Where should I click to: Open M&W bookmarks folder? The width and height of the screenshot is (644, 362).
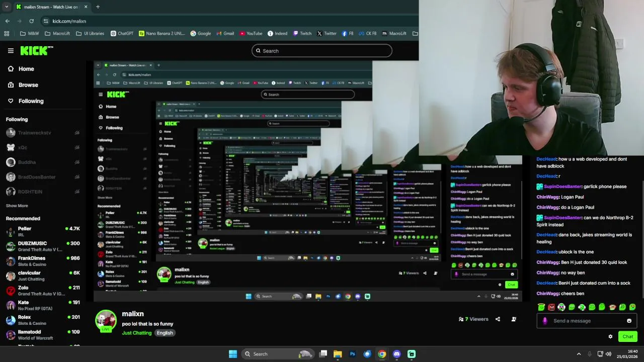point(29,34)
